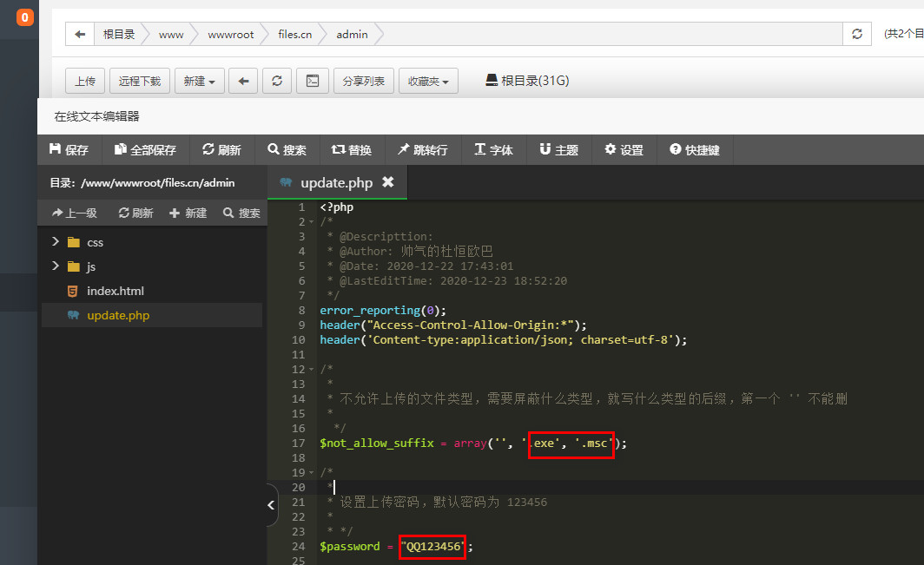
Task: Click the Save (保存) editor button
Action: (x=69, y=149)
